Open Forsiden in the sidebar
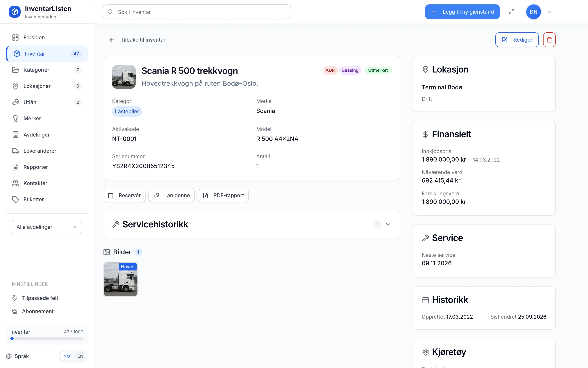The image size is (588, 368). coord(47,38)
